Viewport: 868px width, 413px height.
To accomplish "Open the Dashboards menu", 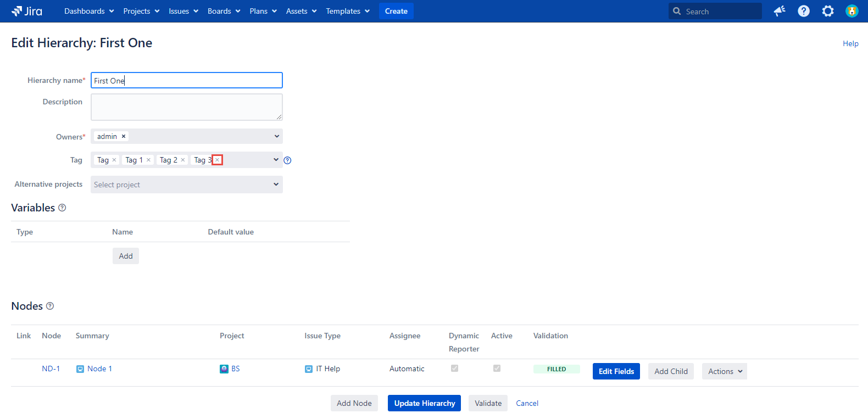I will [x=89, y=11].
